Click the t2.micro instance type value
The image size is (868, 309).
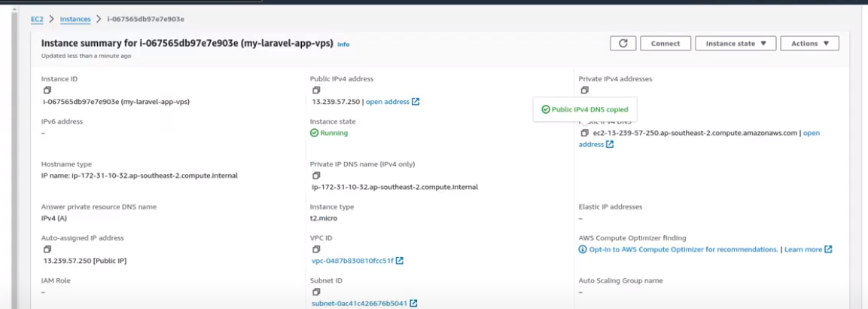(324, 218)
